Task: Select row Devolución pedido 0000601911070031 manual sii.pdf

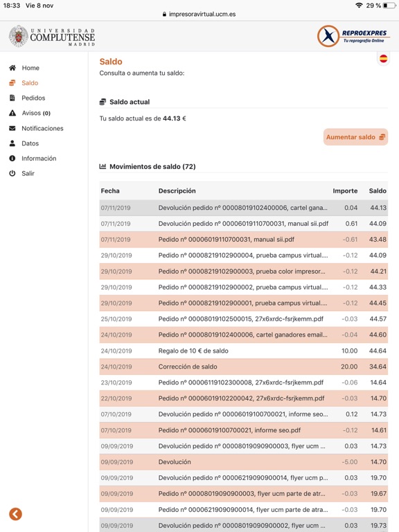Action: [x=244, y=224]
